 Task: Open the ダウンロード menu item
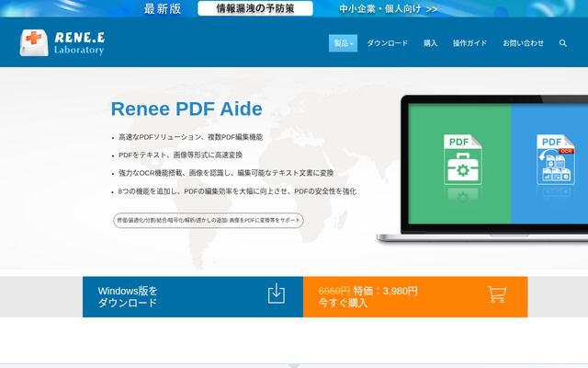pyautogui.click(x=387, y=43)
